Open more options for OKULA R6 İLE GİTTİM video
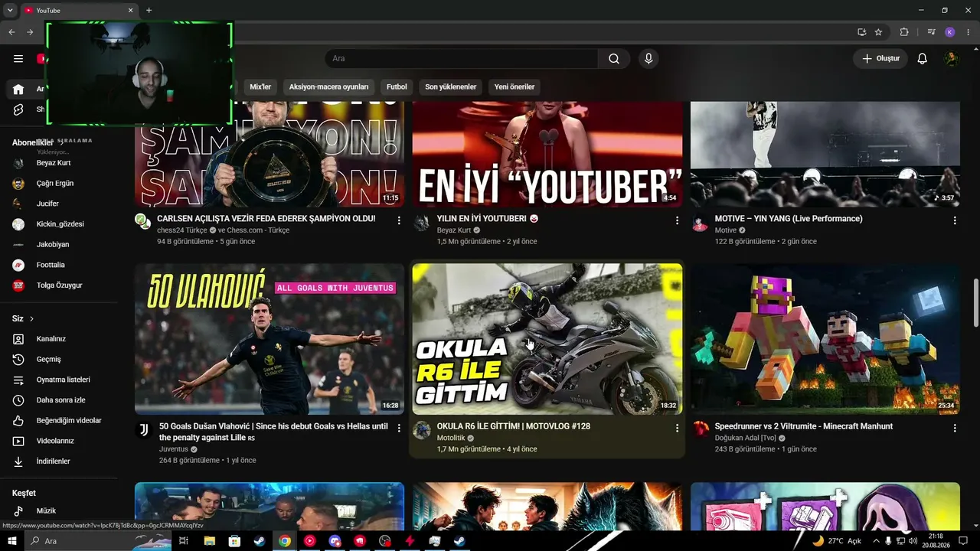980x551 pixels. (677, 428)
